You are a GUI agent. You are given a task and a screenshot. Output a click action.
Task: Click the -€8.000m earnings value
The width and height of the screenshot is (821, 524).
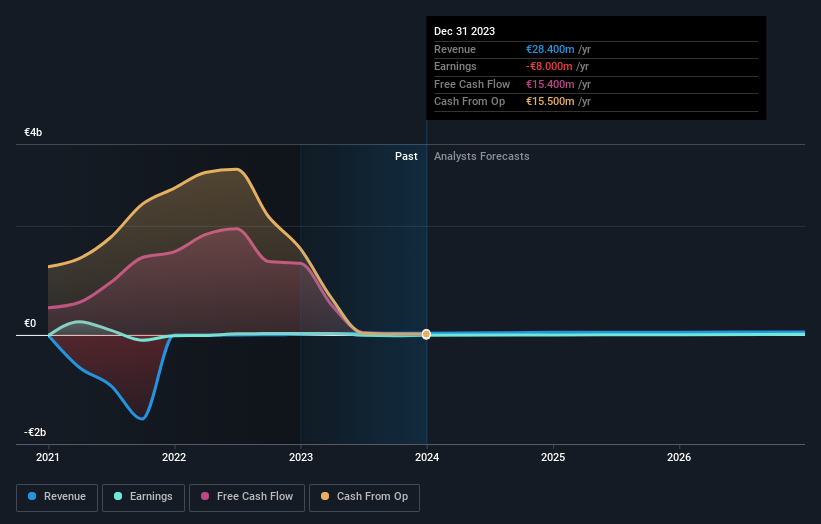coord(549,66)
